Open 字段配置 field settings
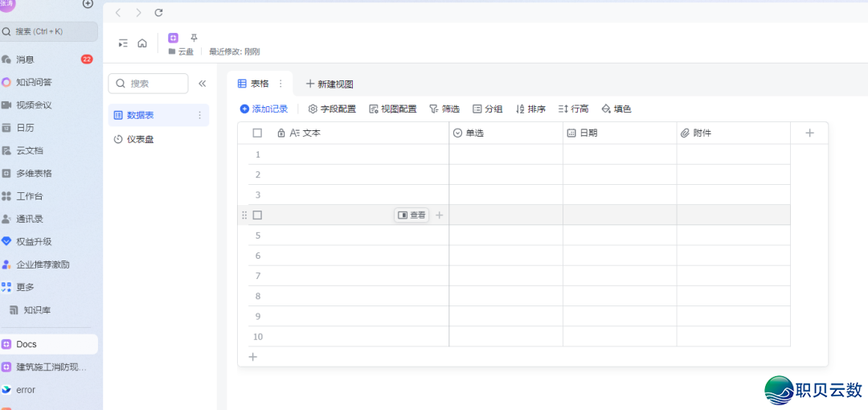The width and height of the screenshot is (868, 410). (x=332, y=109)
